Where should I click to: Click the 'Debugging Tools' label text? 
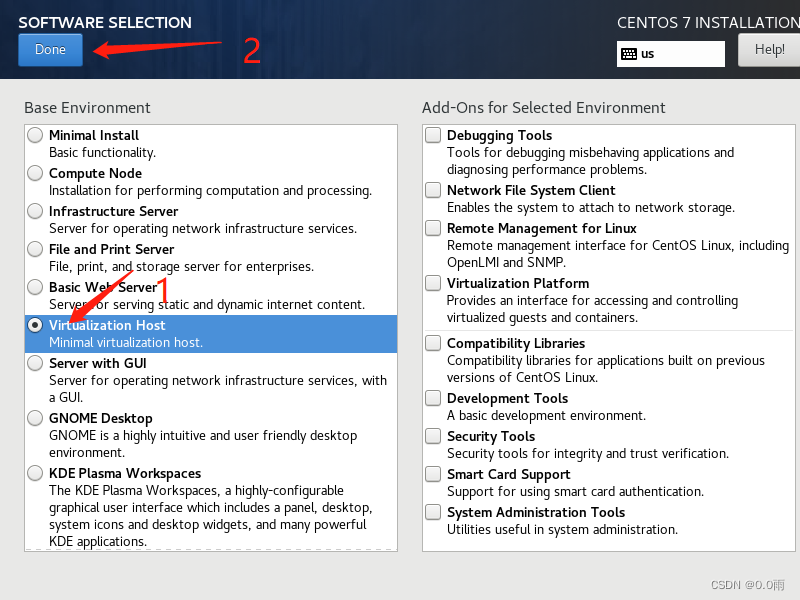499,135
